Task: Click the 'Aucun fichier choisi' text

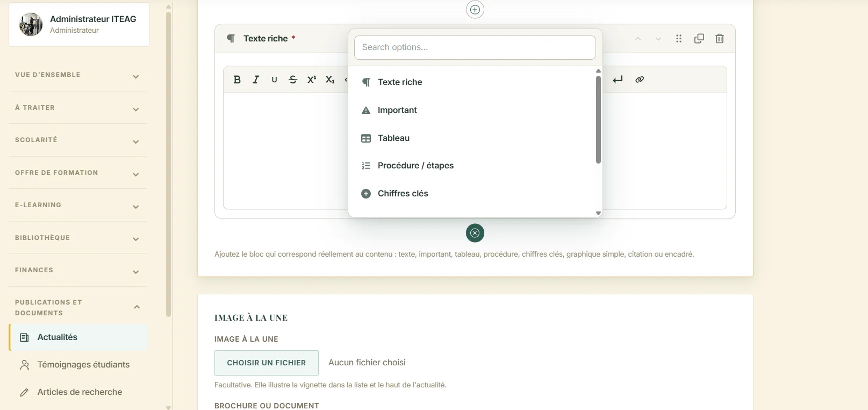Action: coord(367,363)
